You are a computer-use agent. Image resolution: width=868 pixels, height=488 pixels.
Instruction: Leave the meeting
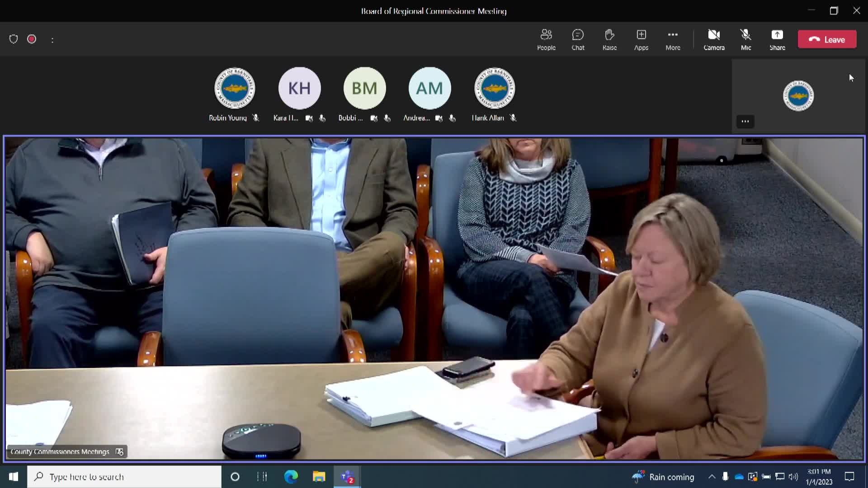pyautogui.click(x=827, y=39)
